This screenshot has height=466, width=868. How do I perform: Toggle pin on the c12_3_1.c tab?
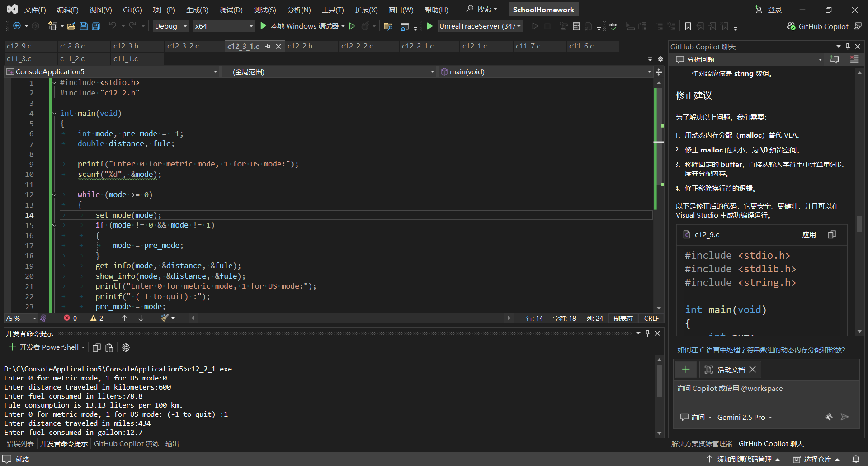(x=268, y=46)
